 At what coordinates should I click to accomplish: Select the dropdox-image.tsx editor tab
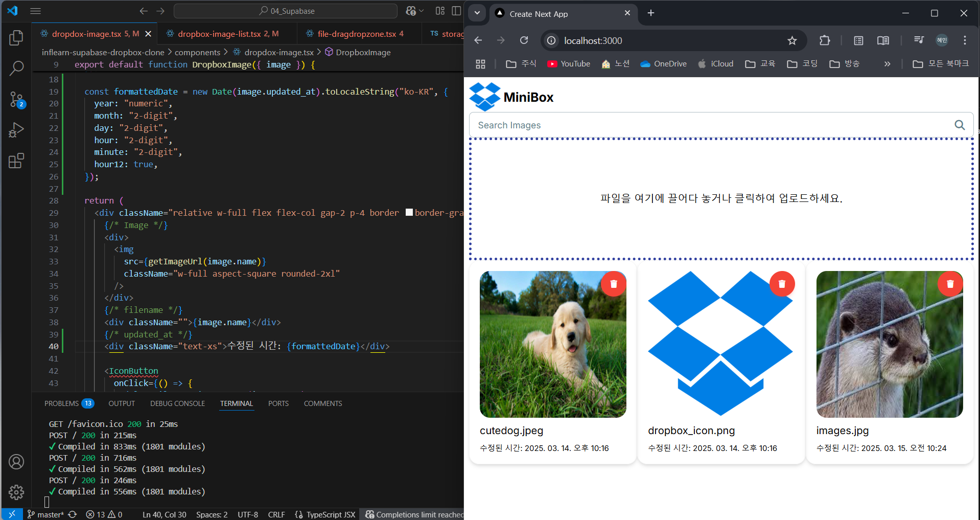click(x=95, y=34)
